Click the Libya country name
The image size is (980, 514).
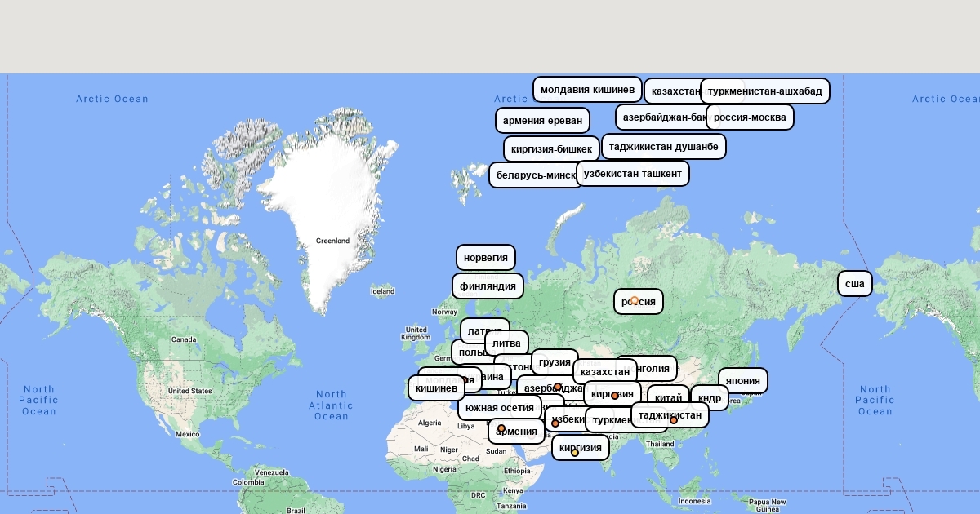[466, 426]
